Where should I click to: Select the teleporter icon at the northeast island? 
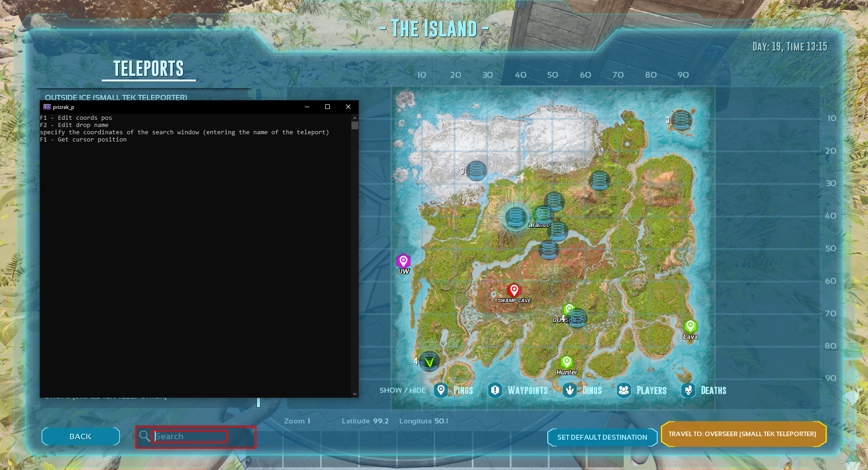tap(681, 120)
